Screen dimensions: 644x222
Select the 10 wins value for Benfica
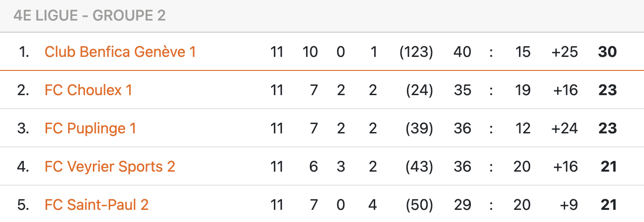pos(310,52)
